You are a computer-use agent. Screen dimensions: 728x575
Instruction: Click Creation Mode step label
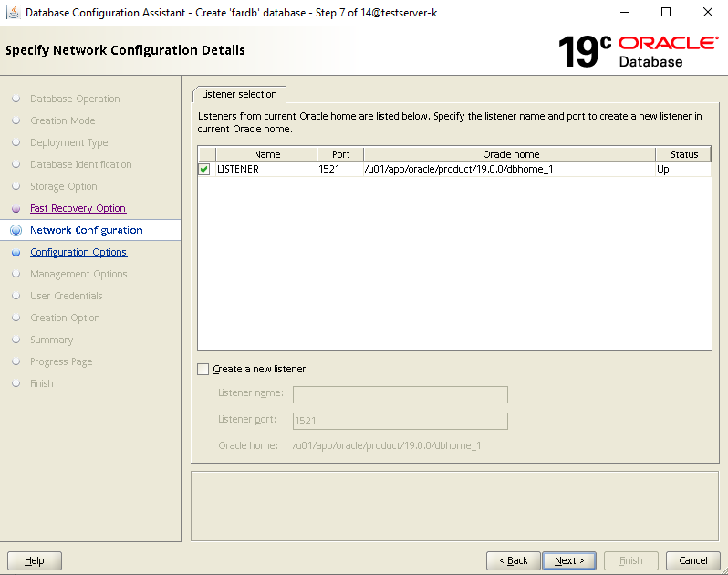coord(63,120)
